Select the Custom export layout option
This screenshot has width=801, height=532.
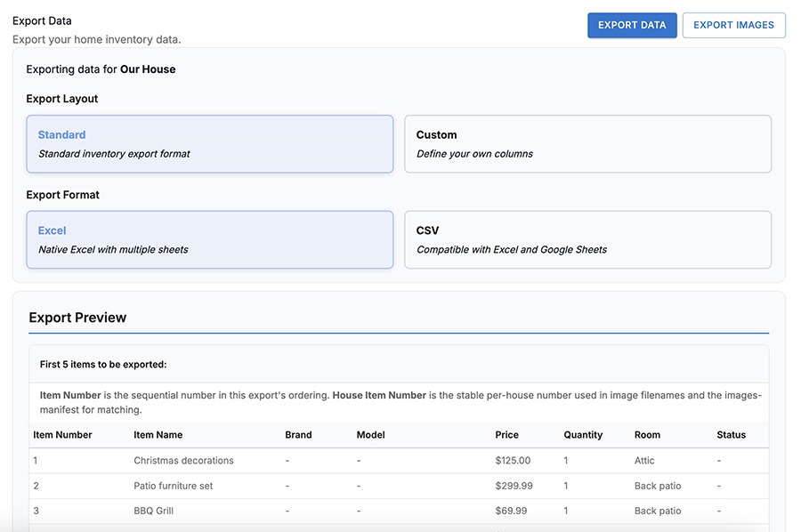[587, 143]
